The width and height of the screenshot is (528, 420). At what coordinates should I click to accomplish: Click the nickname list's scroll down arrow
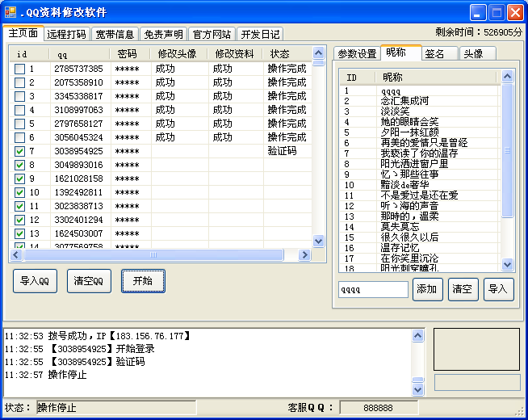[507, 264]
